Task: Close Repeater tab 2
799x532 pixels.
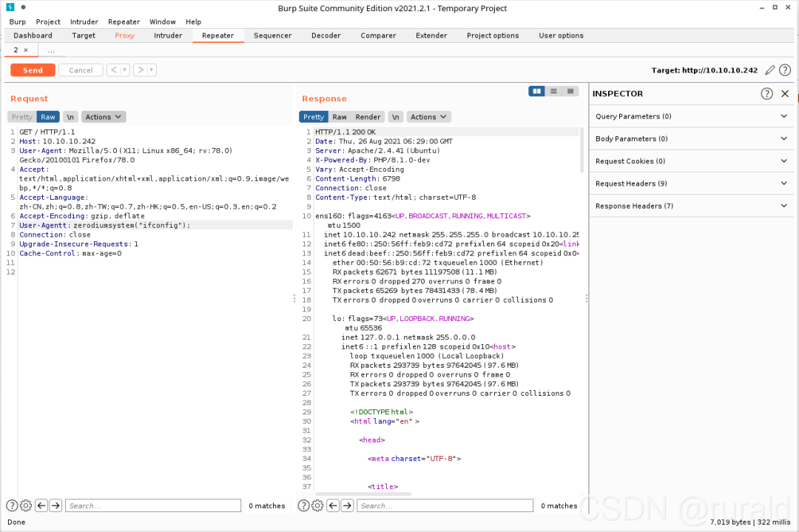Action: coord(26,50)
